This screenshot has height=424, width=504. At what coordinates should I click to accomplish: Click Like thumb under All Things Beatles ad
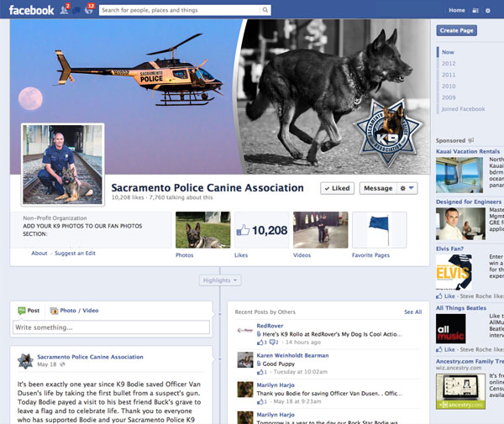(x=439, y=349)
